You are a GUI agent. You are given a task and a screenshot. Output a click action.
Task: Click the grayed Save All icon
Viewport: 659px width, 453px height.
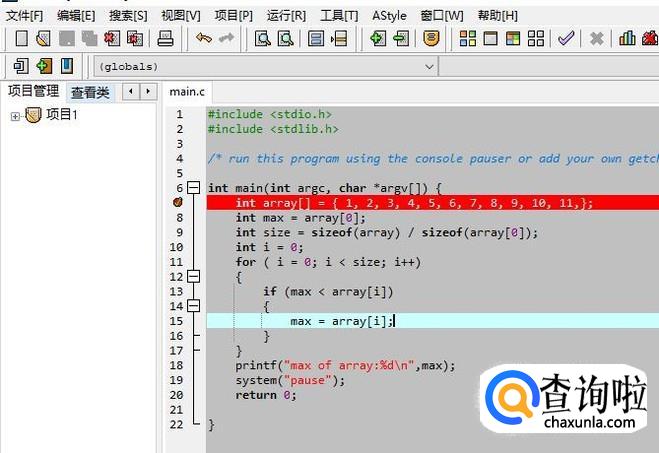click(x=89, y=39)
